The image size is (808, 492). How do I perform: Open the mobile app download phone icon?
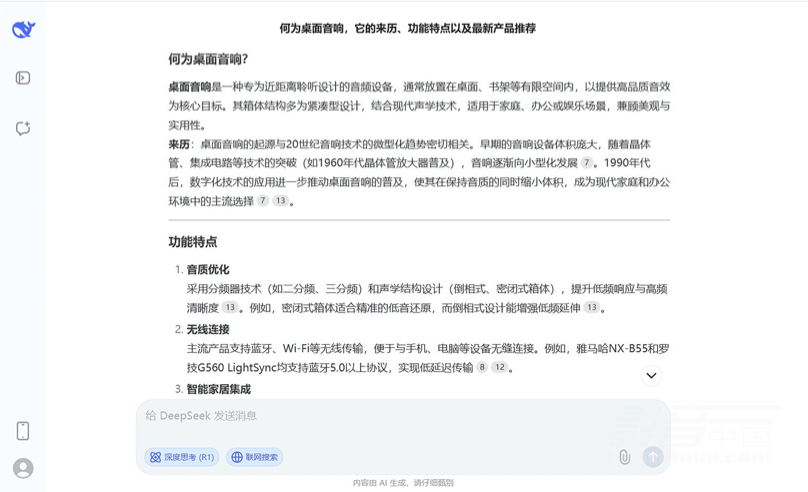23,431
